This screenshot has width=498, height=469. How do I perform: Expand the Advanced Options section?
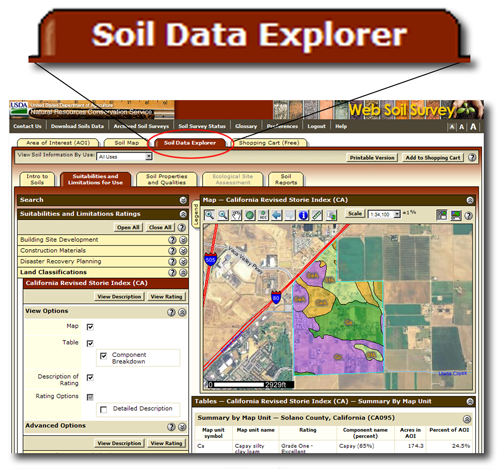click(182, 427)
